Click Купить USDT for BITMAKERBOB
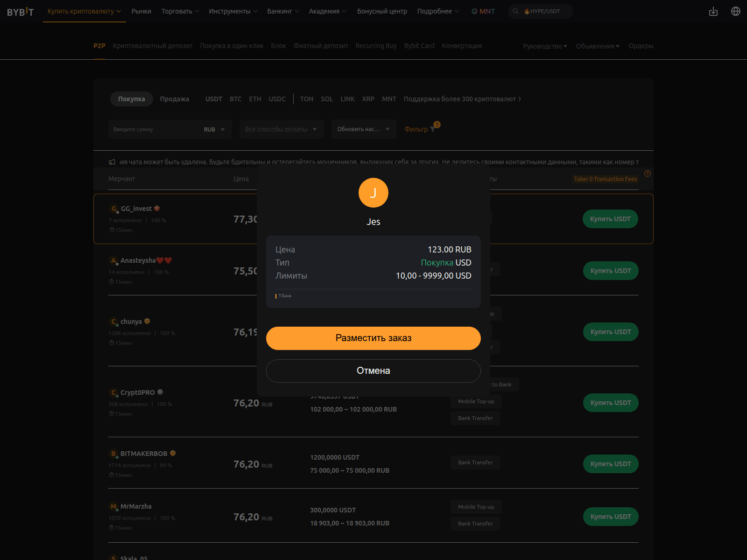This screenshot has width=747, height=560. 611,464
